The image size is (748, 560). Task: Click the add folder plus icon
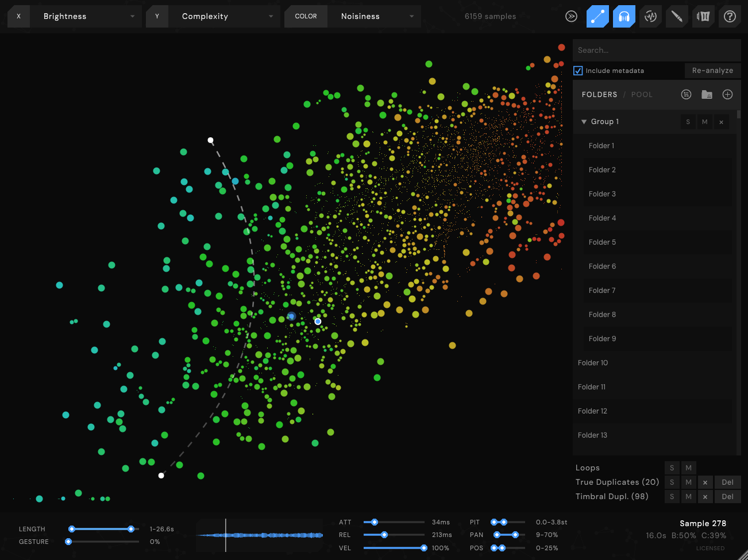point(727,95)
